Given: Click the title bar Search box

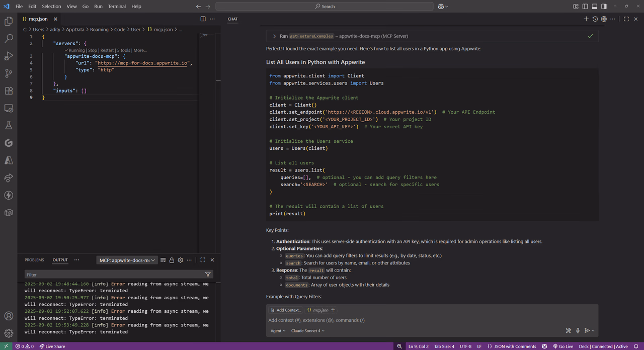Looking at the screenshot, I should (x=325, y=7).
